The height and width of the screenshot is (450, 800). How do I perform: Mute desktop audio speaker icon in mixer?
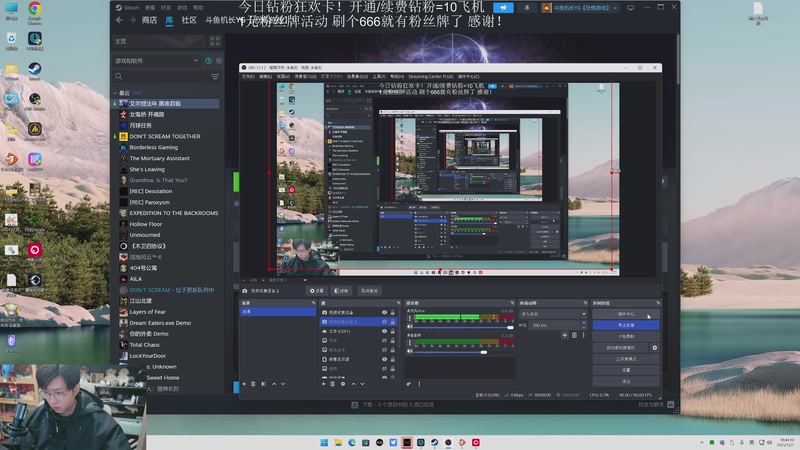coord(410,327)
